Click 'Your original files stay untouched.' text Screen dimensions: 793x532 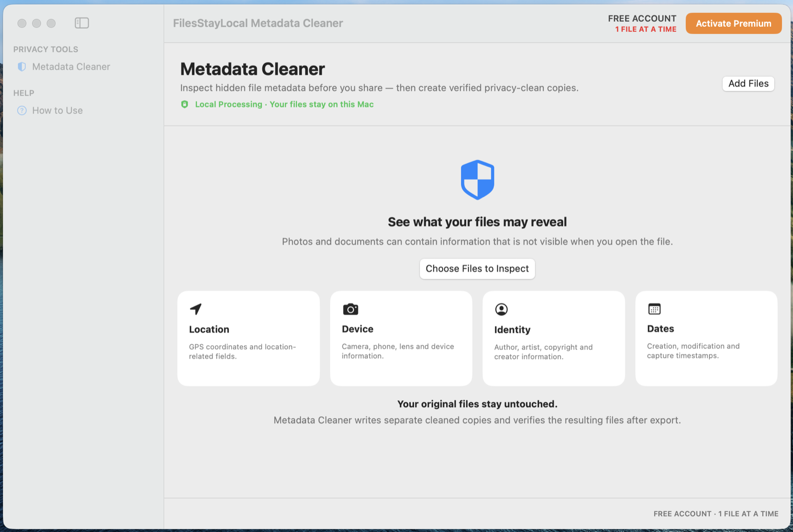click(x=477, y=404)
